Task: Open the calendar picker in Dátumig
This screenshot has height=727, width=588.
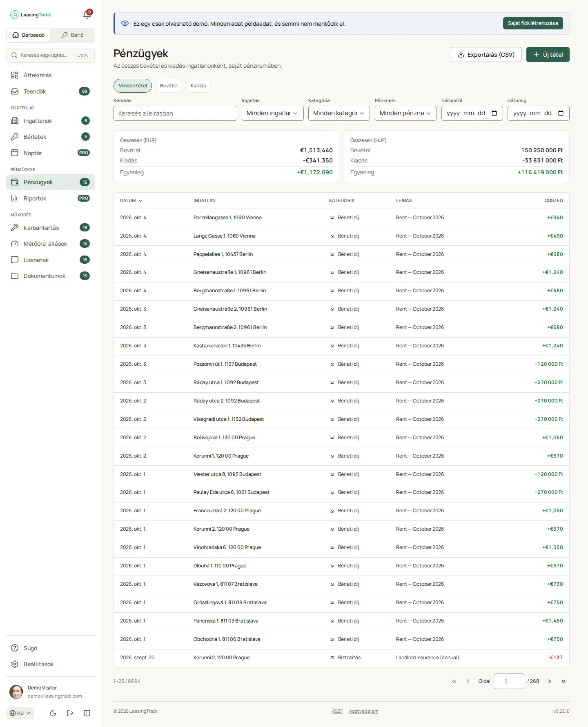Action: coord(561,113)
